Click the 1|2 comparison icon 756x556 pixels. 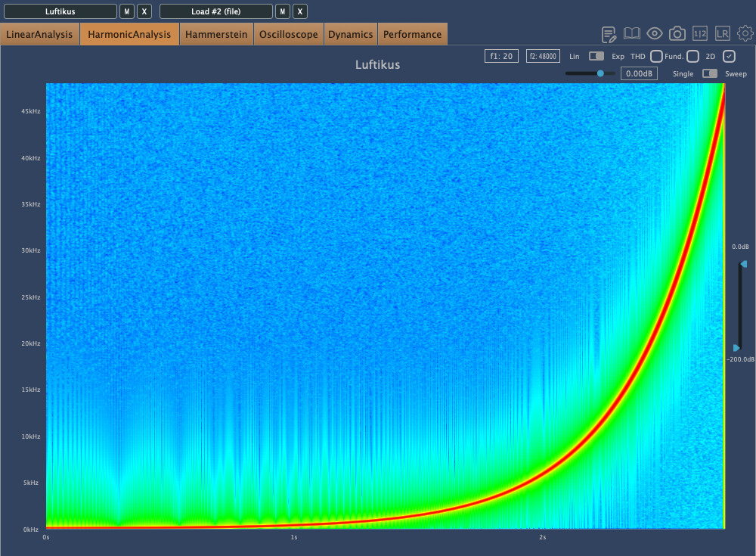click(700, 34)
